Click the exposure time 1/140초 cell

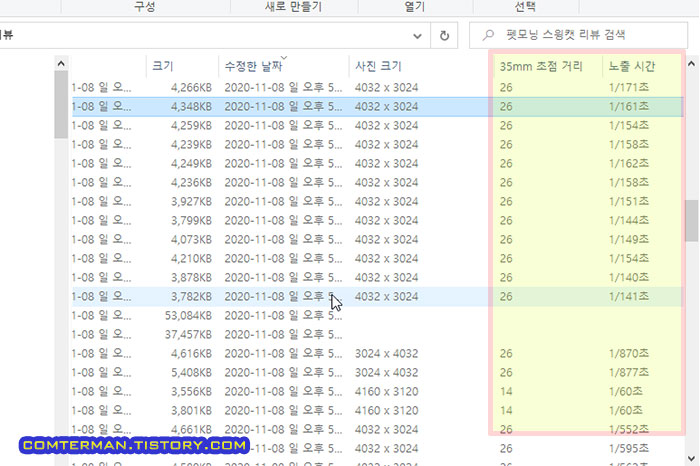629,278
